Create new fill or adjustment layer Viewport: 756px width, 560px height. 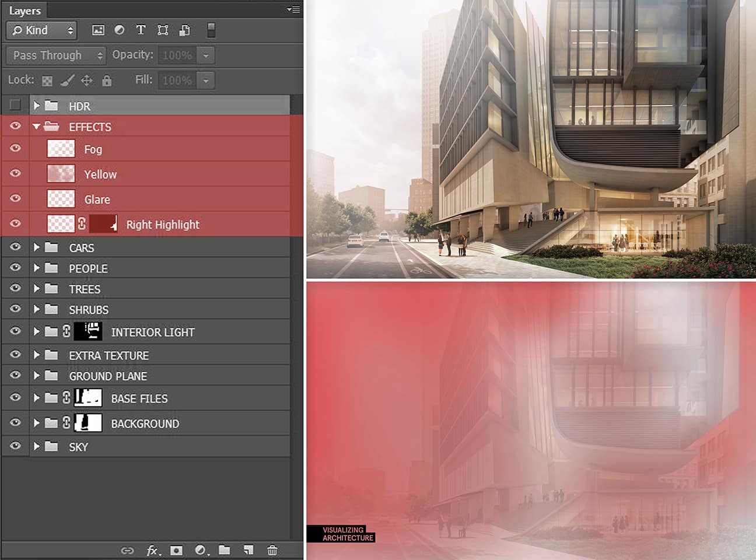(x=201, y=550)
